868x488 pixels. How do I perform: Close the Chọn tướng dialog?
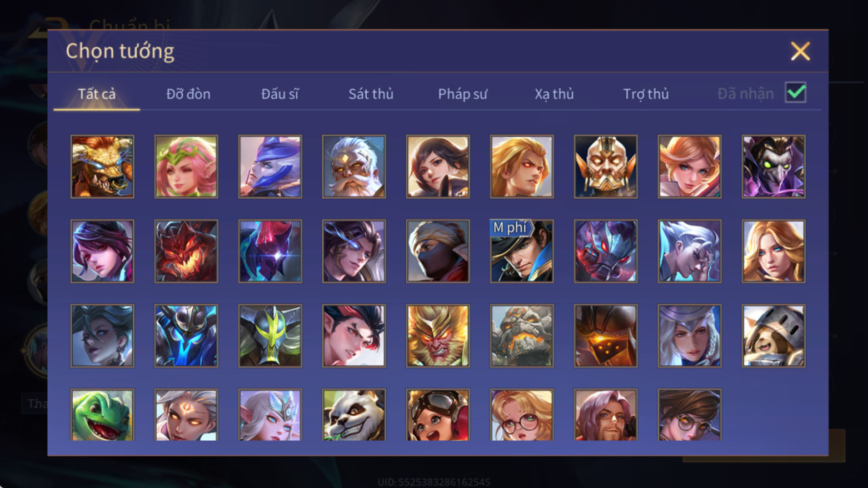(800, 51)
